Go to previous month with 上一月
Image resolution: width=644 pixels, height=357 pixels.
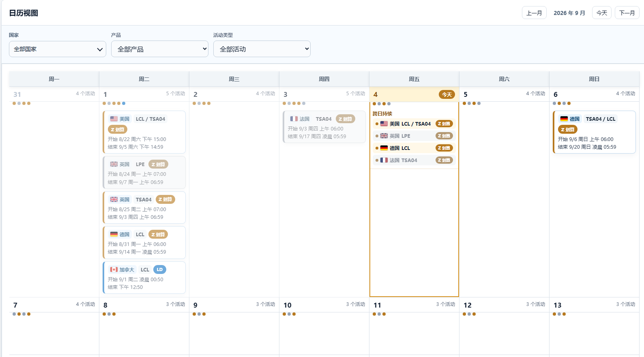[534, 13]
